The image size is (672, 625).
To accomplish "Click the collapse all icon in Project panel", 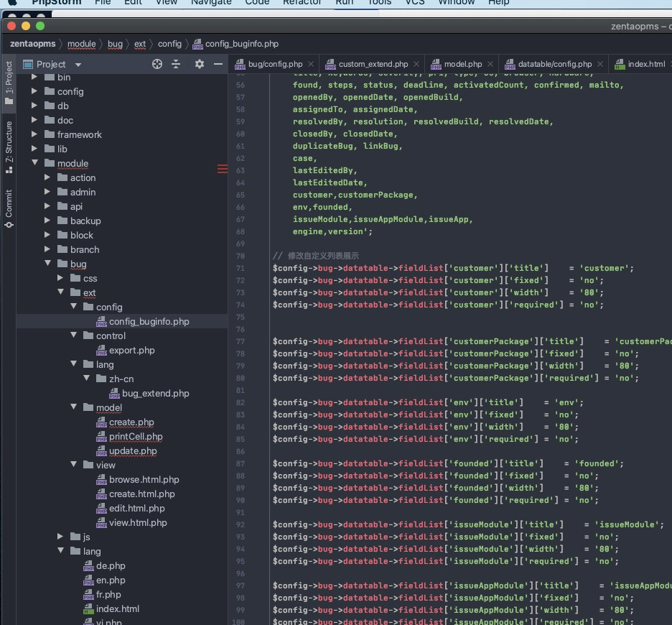I will (x=176, y=65).
